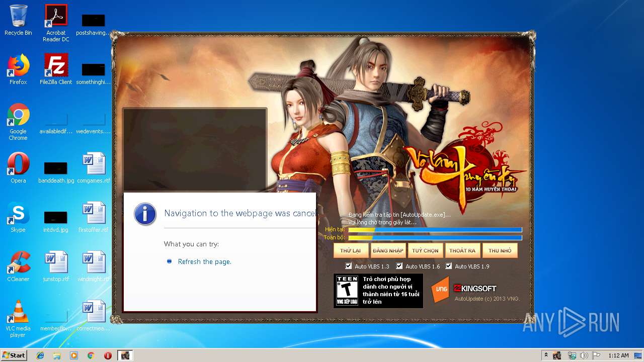Image resolution: width=644 pixels, height=362 pixels.
Task: Click the blue info icon in webpage panel
Action: tap(145, 214)
